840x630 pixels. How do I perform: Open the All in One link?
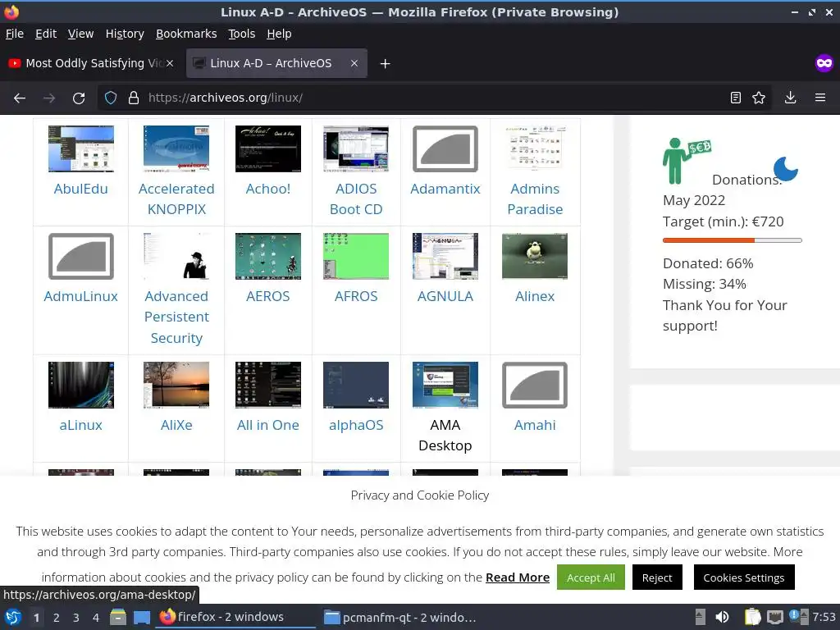pos(268,425)
